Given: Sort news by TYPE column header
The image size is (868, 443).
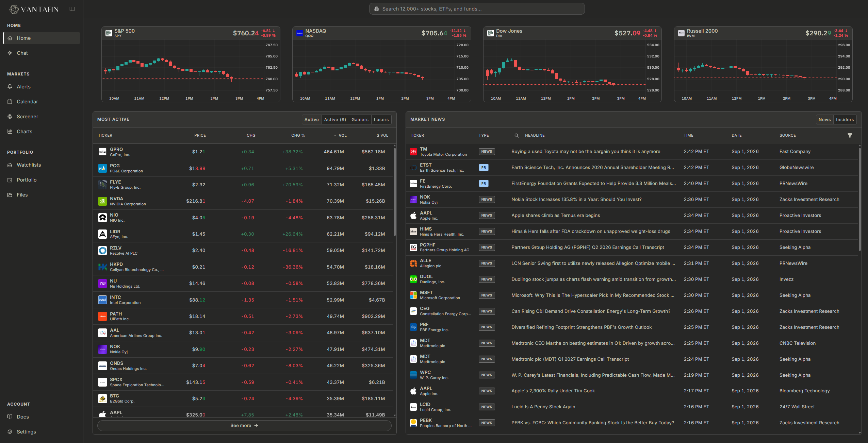Looking at the screenshot, I should (x=484, y=135).
